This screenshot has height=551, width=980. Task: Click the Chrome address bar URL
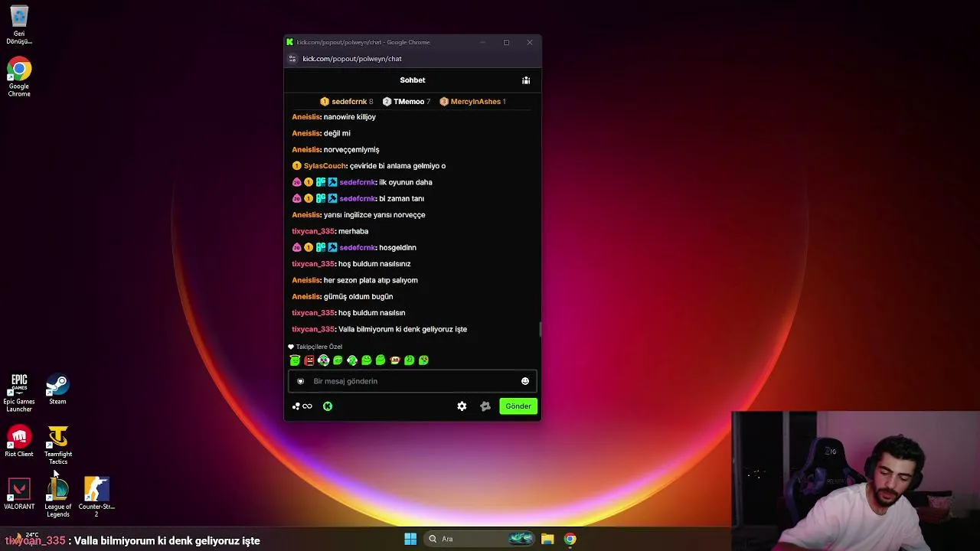point(352,59)
